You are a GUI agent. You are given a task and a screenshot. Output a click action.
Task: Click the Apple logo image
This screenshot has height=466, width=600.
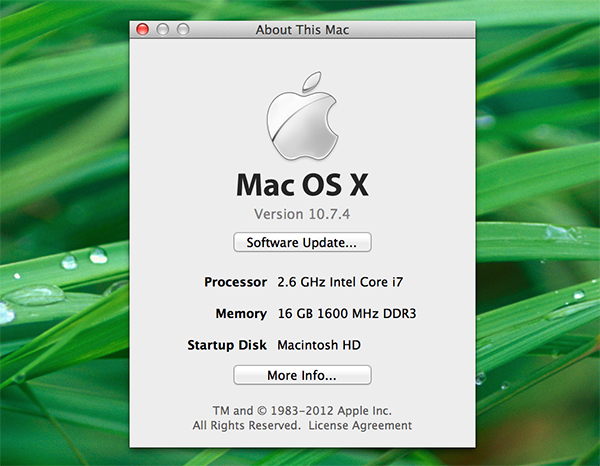click(x=302, y=116)
